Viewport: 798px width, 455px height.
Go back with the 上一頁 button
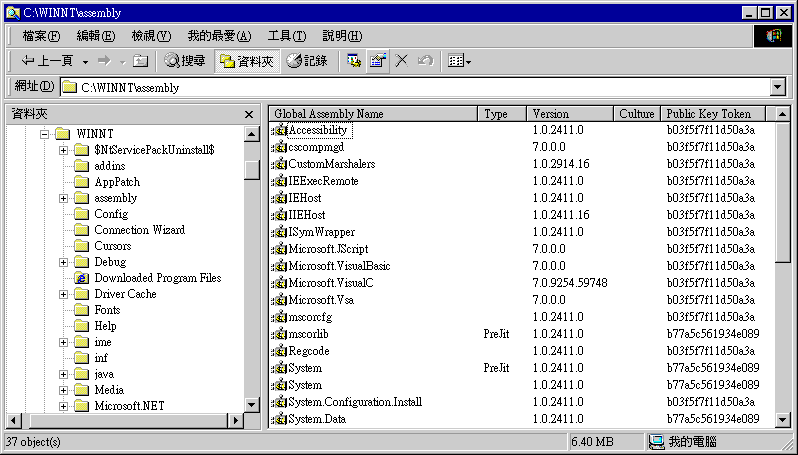[47, 61]
